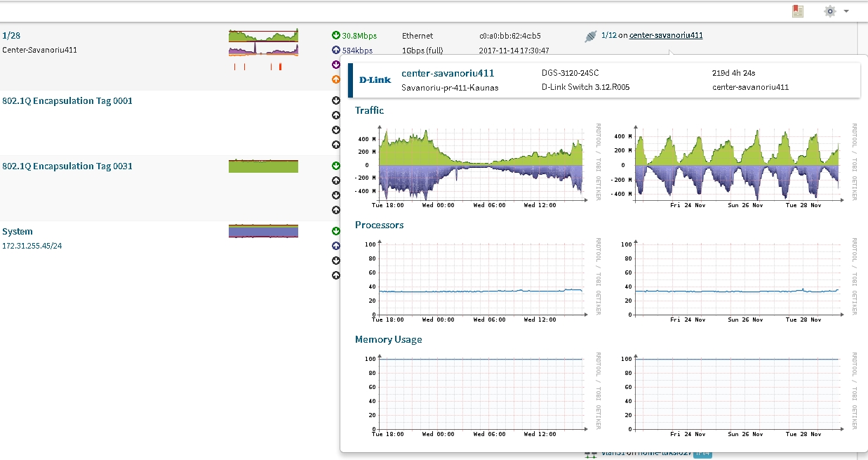Open the settings gear dropdown menu

click(836, 11)
